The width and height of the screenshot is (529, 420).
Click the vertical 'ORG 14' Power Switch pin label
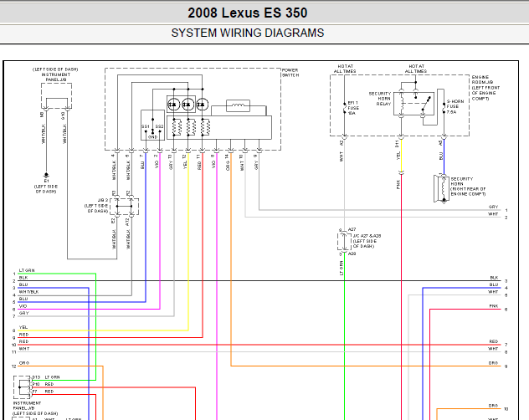point(228,162)
